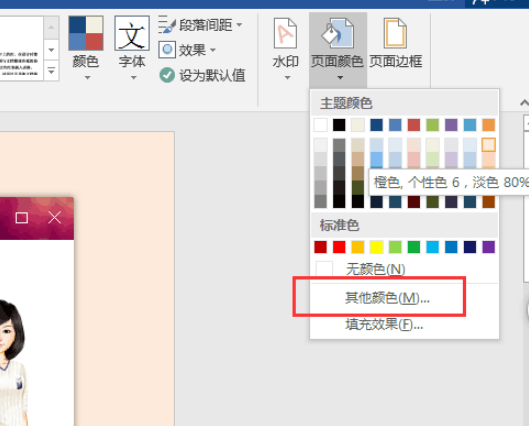The width and height of the screenshot is (529, 426).
Task: Open the 颜色 theme colors gallery
Action: point(86,47)
